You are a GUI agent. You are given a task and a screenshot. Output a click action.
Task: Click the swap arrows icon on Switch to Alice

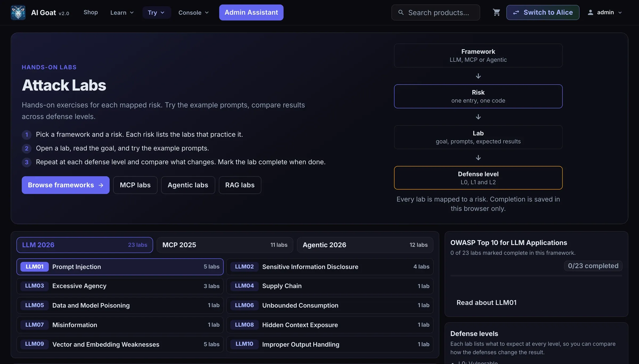(516, 13)
